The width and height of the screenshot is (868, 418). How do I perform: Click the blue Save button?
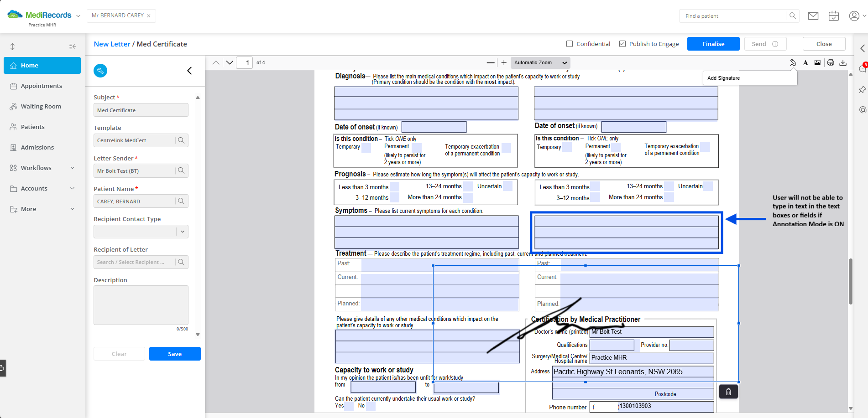tap(175, 354)
